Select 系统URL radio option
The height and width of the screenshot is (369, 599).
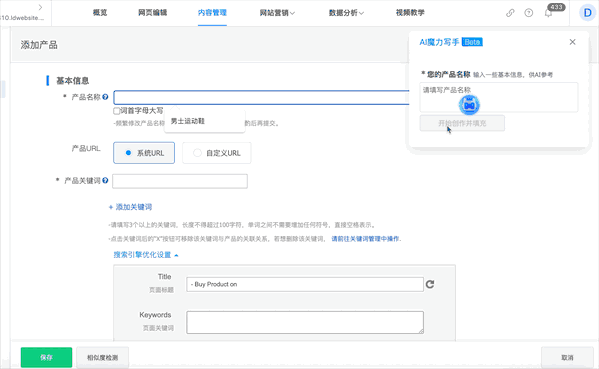pos(144,153)
